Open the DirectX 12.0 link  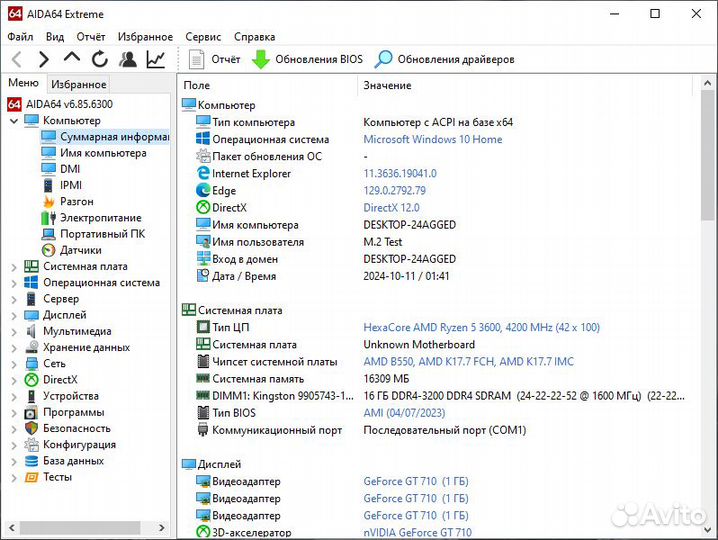tap(391, 208)
